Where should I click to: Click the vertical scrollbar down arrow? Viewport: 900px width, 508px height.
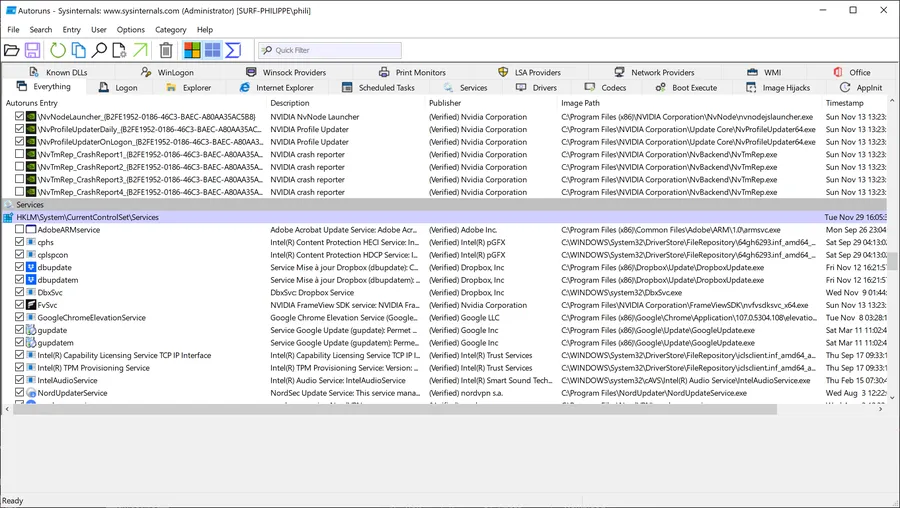tap(892, 397)
